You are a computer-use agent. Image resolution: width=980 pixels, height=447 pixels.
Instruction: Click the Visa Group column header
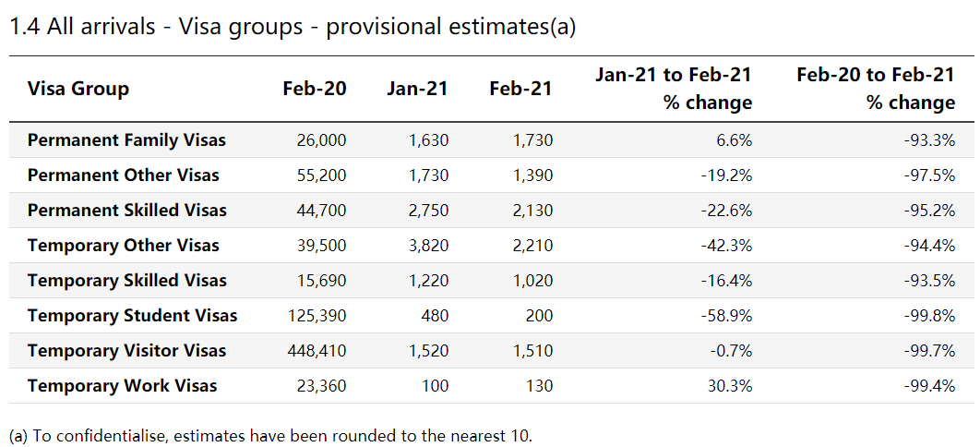(x=78, y=89)
